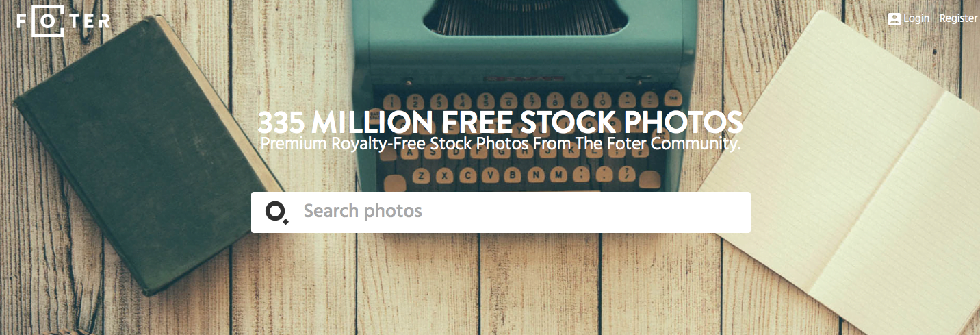The width and height of the screenshot is (980, 335).
Task: Click the magnifier icon in the search bar
Action: tap(276, 212)
